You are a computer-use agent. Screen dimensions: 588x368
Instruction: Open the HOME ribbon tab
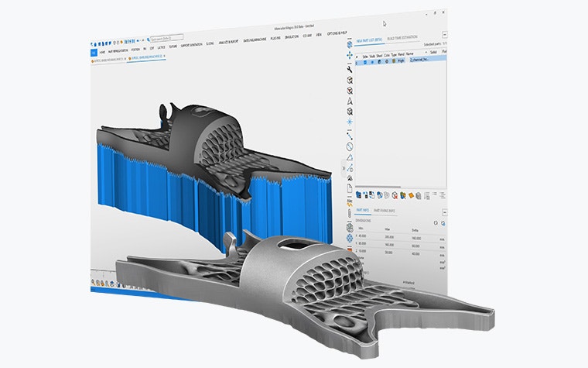tap(102, 52)
